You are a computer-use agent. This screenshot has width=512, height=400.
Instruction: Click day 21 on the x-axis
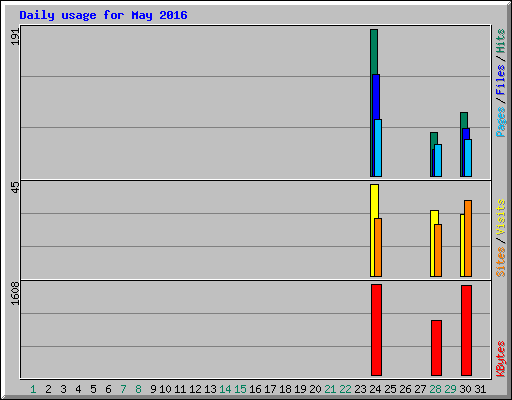coord(330,389)
